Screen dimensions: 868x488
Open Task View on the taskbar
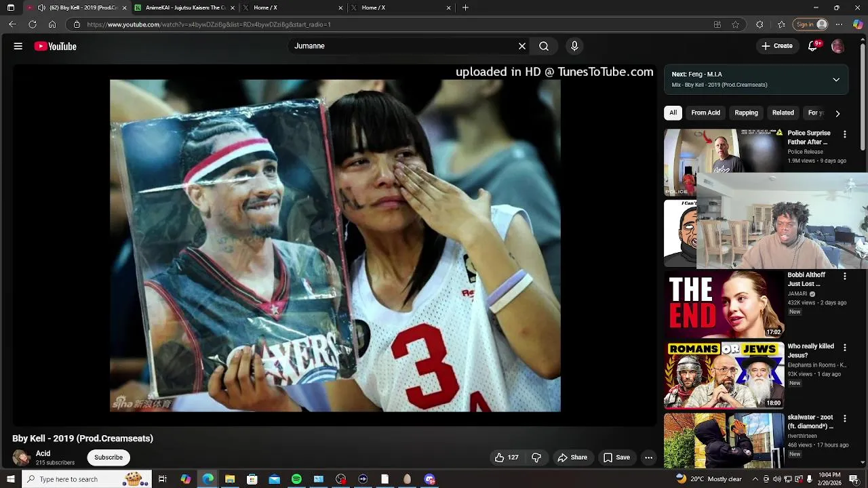click(163, 479)
